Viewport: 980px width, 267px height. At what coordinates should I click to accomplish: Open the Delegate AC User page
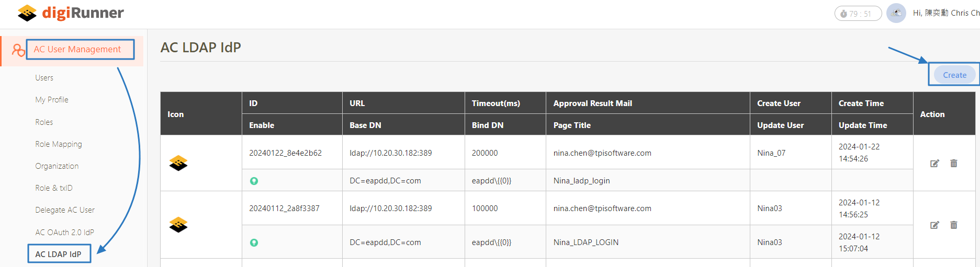click(x=65, y=210)
